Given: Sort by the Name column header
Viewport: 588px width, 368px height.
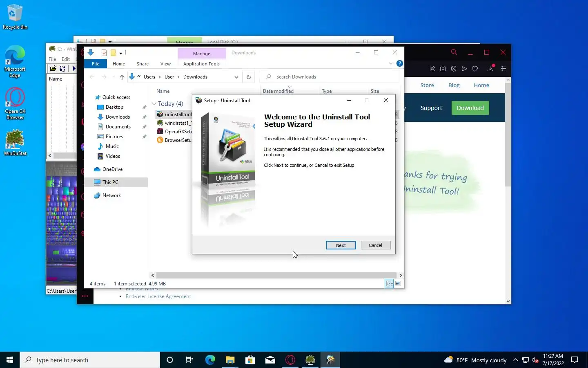Looking at the screenshot, I should 163,91.
